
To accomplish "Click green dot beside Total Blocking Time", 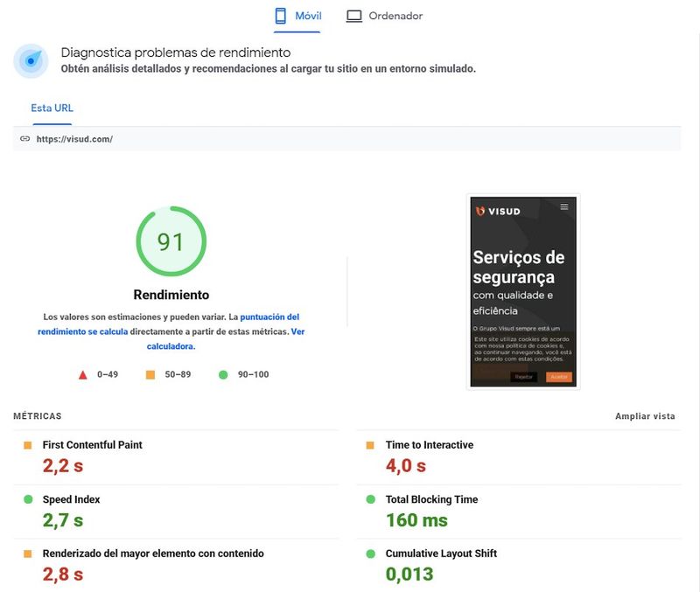I will pyautogui.click(x=370, y=499).
